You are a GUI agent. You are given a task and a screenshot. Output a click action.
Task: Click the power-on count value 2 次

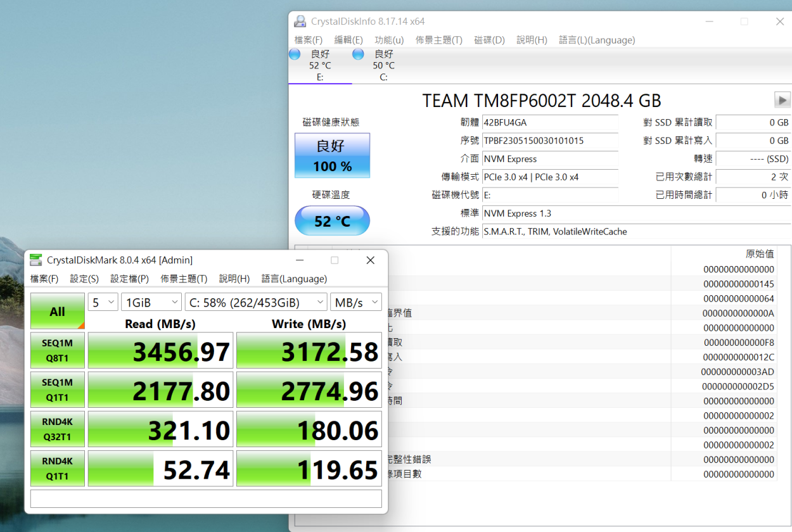click(x=753, y=177)
